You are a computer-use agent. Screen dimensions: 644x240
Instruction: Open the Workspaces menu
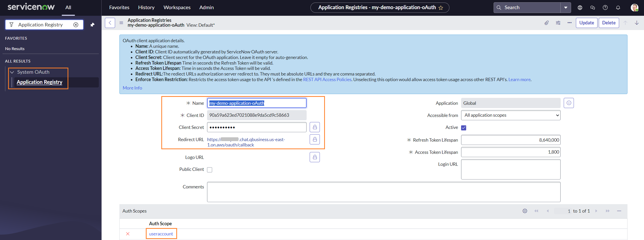tap(177, 7)
